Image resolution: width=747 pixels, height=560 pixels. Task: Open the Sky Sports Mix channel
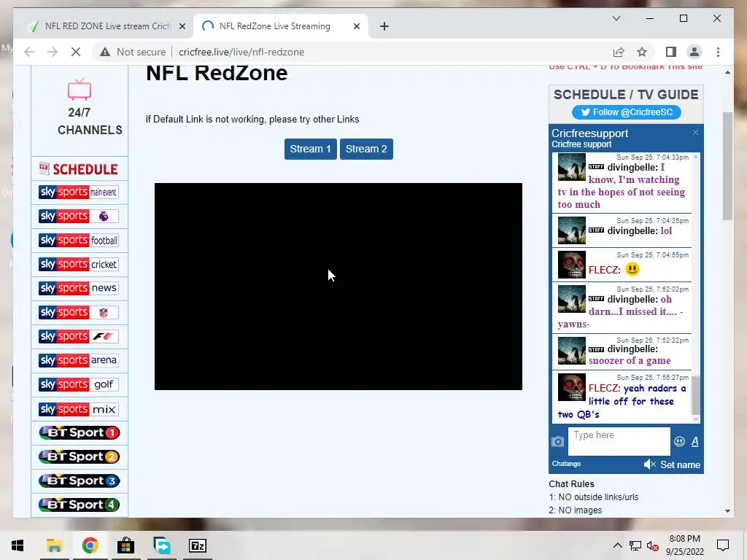click(x=79, y=409)
